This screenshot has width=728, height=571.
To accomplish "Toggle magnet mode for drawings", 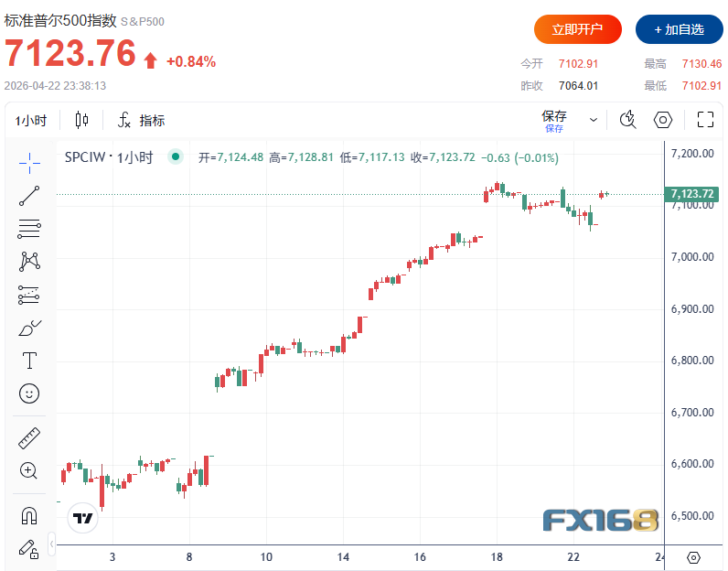I will [29, 515].
